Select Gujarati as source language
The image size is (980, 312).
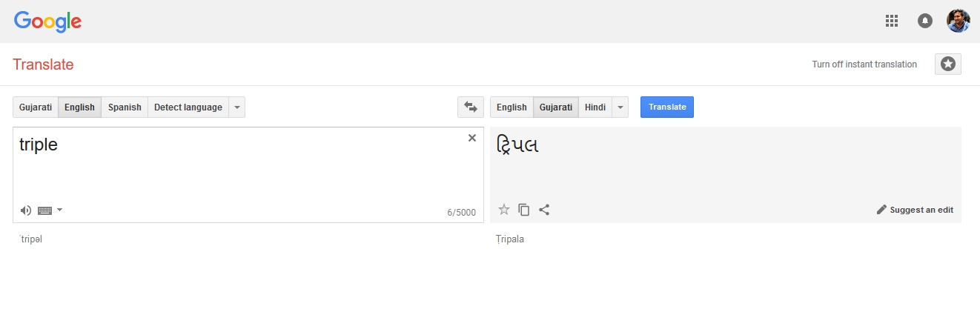[x=36, y=107]
